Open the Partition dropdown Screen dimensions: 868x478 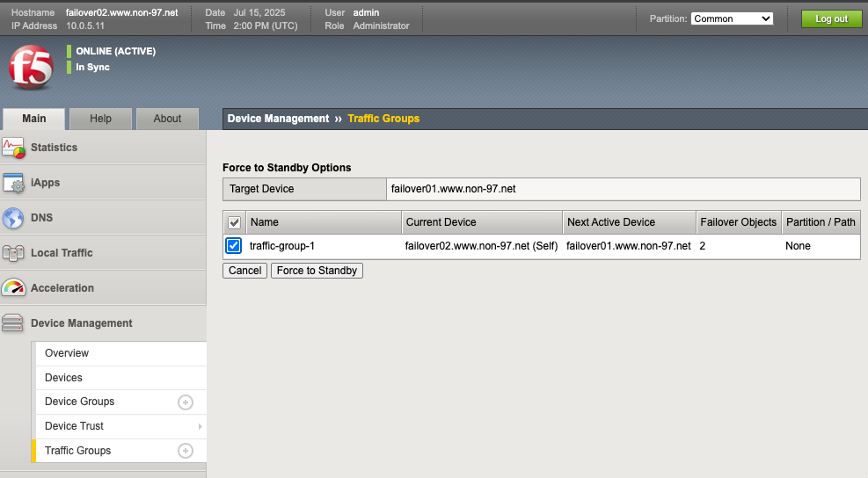coord(732,18)
